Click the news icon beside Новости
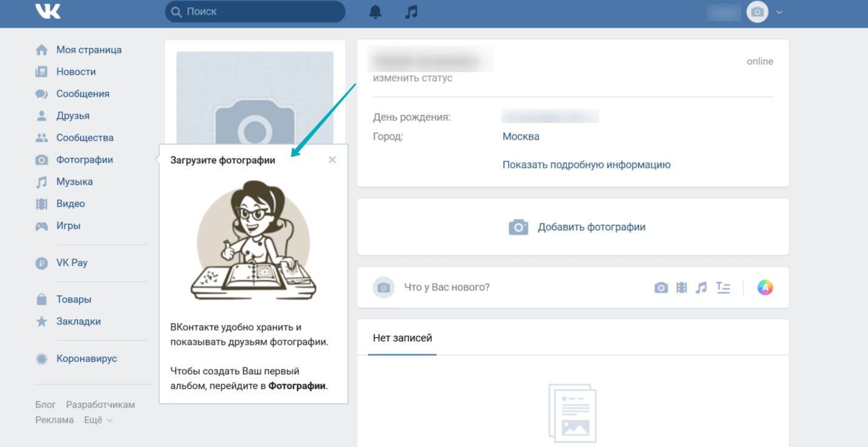The height and width of the screenshot is (447, 868). 41,72
